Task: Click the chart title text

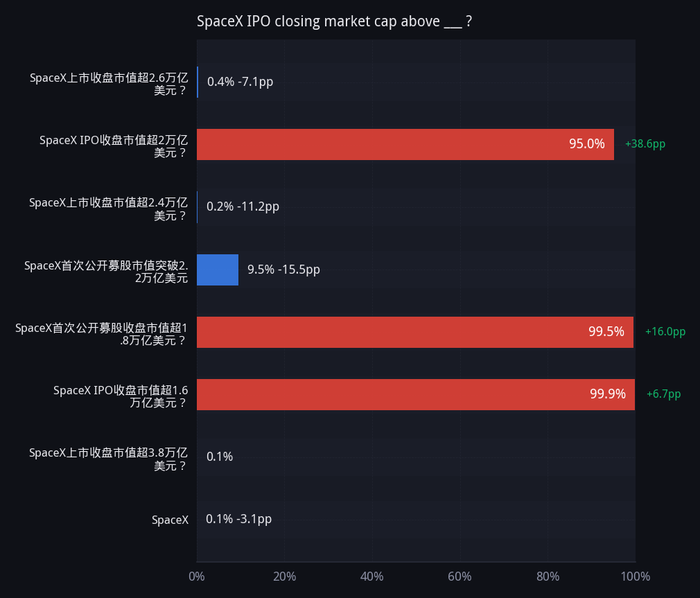Action: [334, 21]
